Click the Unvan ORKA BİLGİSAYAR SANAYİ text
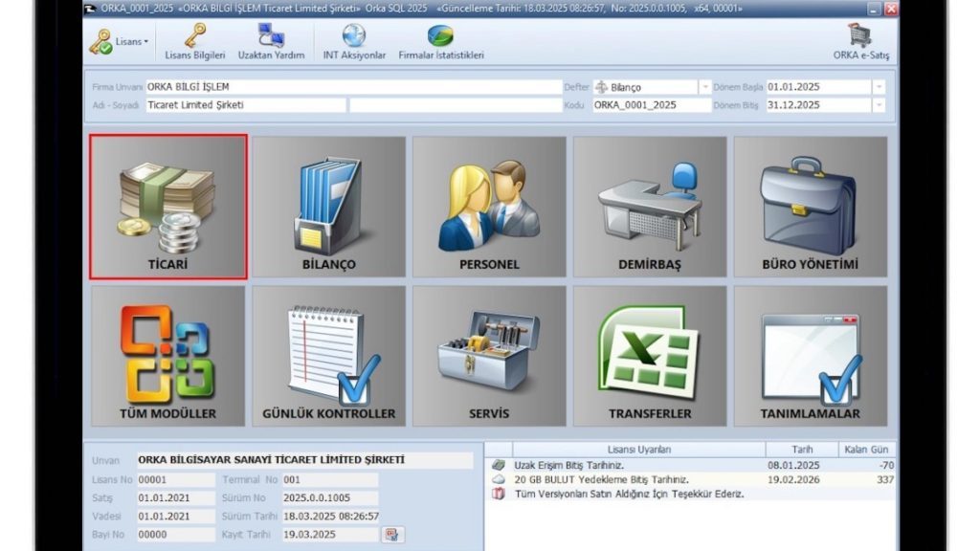 (x=271, y=460)
